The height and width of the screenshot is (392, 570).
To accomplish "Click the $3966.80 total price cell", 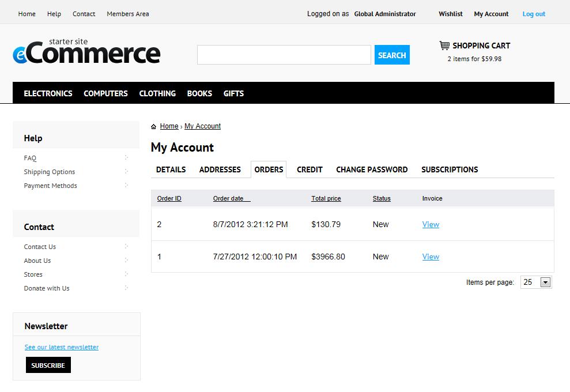I will 329,257.
